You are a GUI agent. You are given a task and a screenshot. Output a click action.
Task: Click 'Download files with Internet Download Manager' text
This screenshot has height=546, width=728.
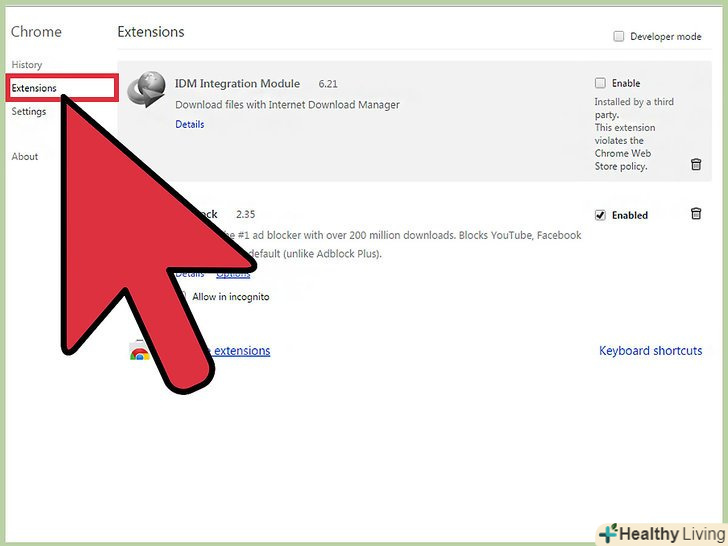click(x=287, y=105)
